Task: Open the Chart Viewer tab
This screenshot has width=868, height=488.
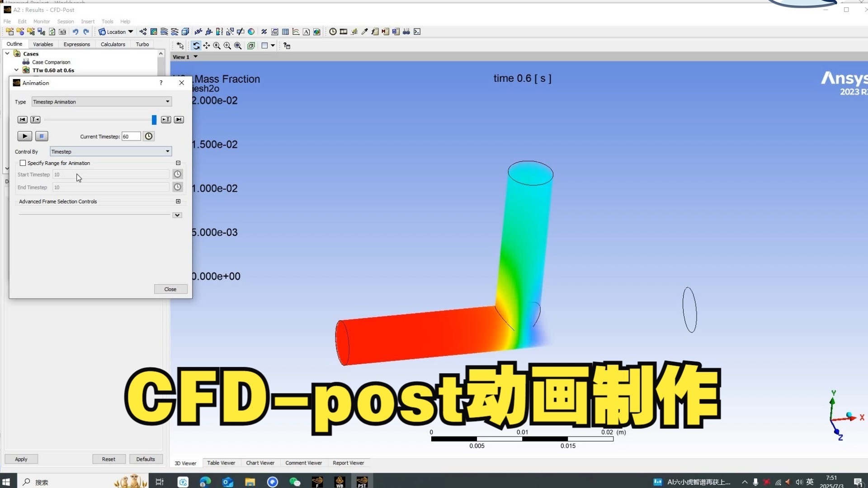Action: (260, 463)
